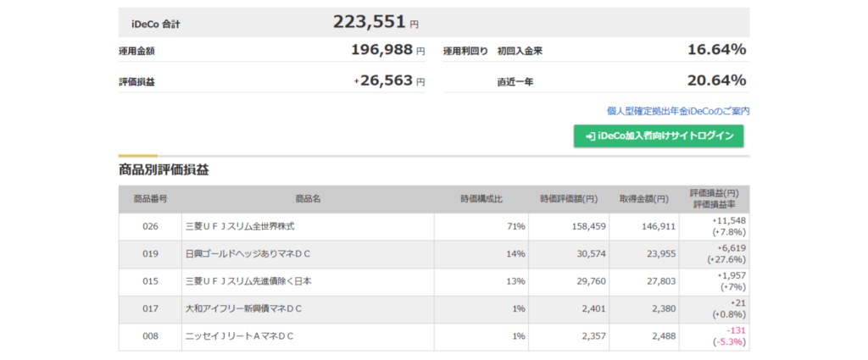Click 日興ゴールドヘッジありマネDC fund name
The width and height of the screenshot is (868, 360).
[243, 254]
